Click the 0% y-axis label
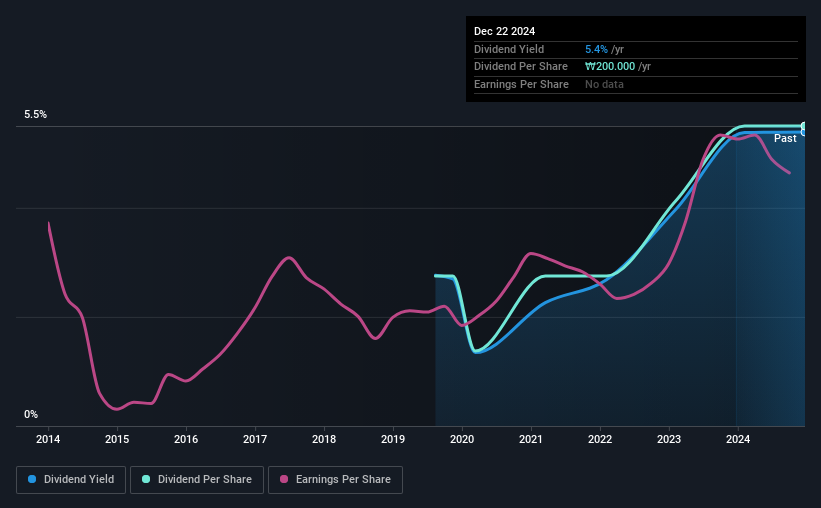This screenshot has width=821, height=508. (31, 414)
